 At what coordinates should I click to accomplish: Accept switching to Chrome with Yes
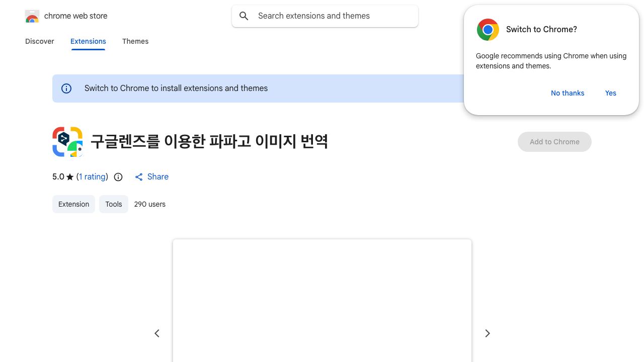click(611, 93)
